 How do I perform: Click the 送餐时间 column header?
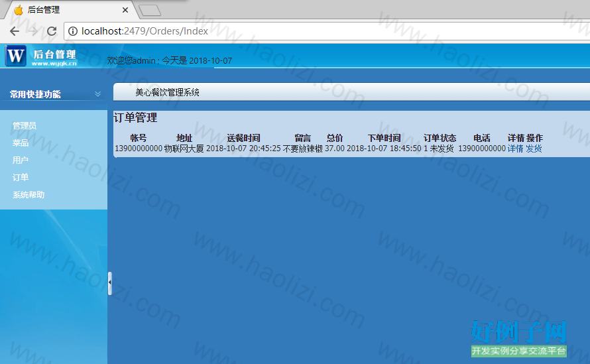[243, 138]
